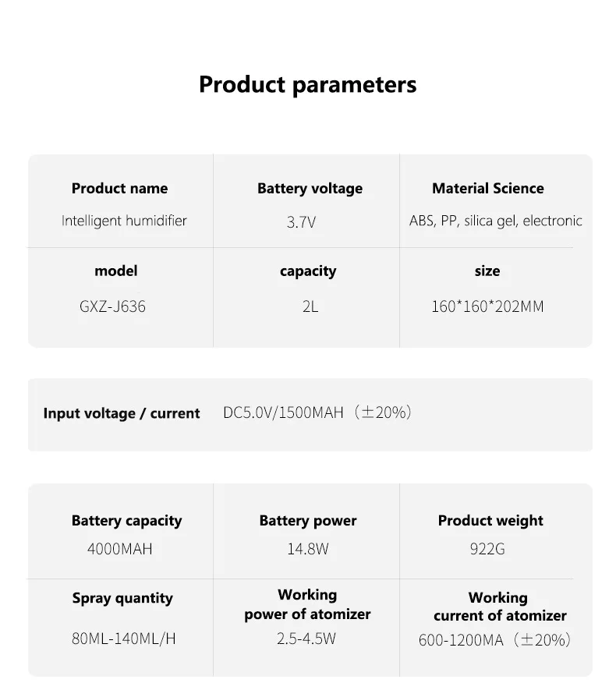
Task: Click the Spray quantity label
Action: pyautogui.click(x=122, y=599)
